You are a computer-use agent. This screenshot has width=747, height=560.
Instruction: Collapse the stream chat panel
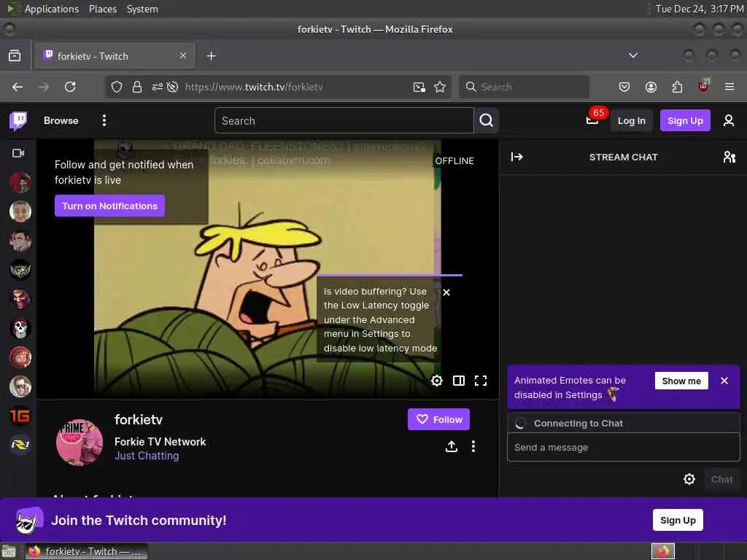[517, 157]
